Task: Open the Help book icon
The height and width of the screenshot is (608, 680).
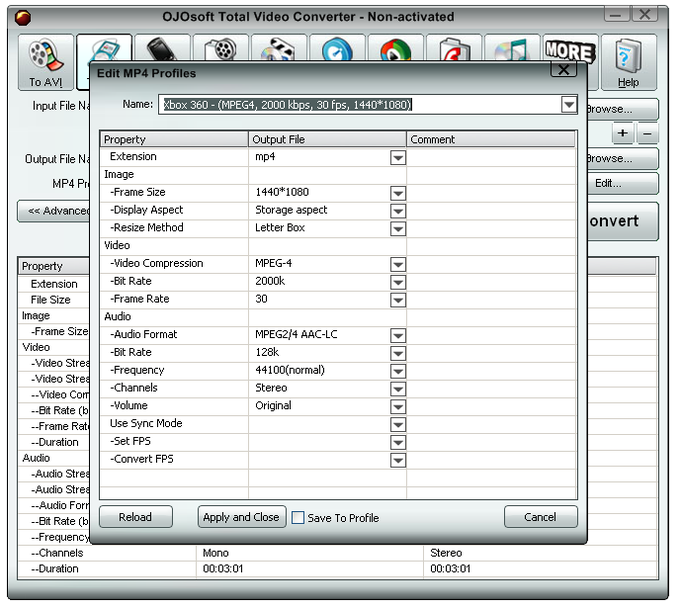Action: click(629, 62)
